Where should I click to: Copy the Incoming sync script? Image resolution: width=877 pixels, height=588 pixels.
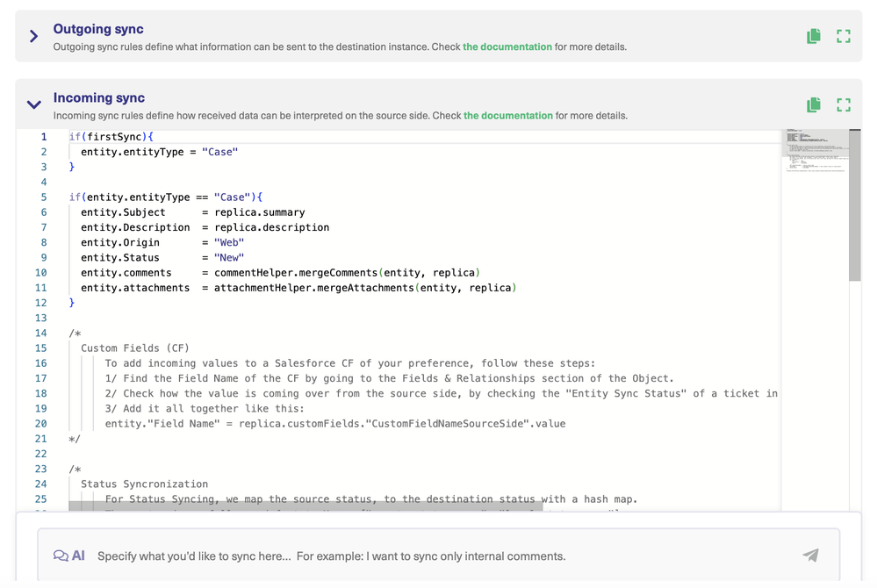[x=814, y=104]
